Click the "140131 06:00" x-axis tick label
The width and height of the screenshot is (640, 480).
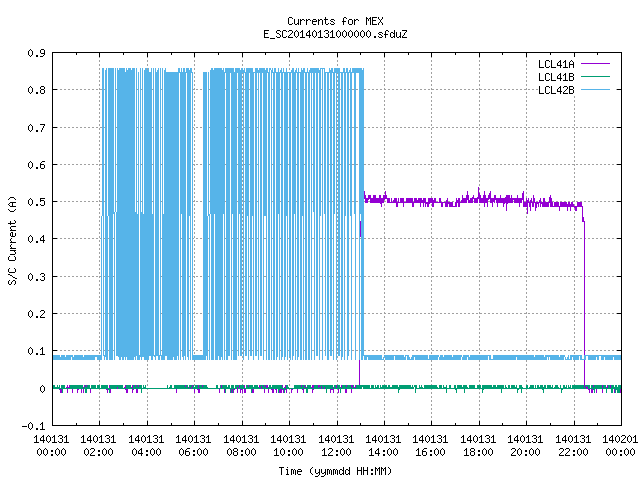193,446
